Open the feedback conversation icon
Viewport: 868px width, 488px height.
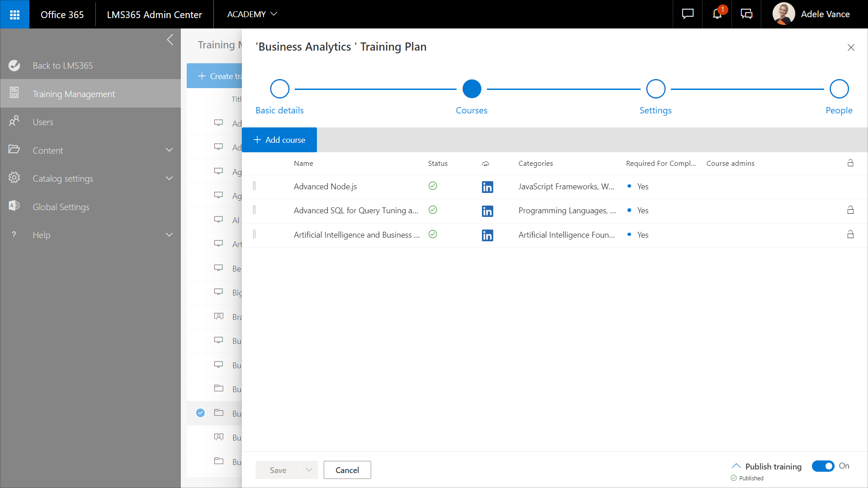(x=746, y=14)
